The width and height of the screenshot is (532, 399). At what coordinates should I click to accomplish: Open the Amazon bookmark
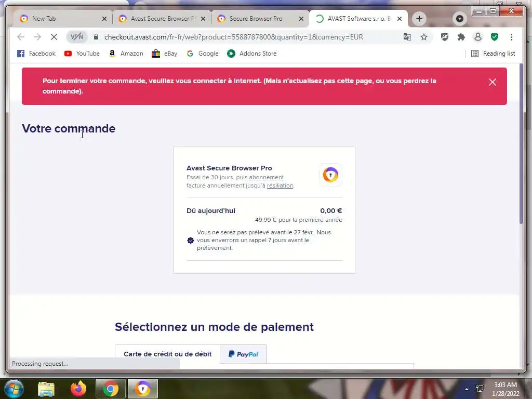point(126,54)
